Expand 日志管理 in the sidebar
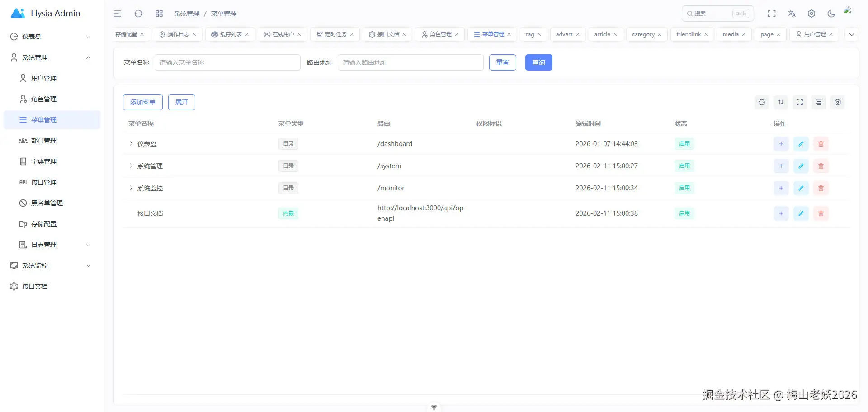Image resolution: width=868 pixels, height=412 pixels. tap(52, 245)
